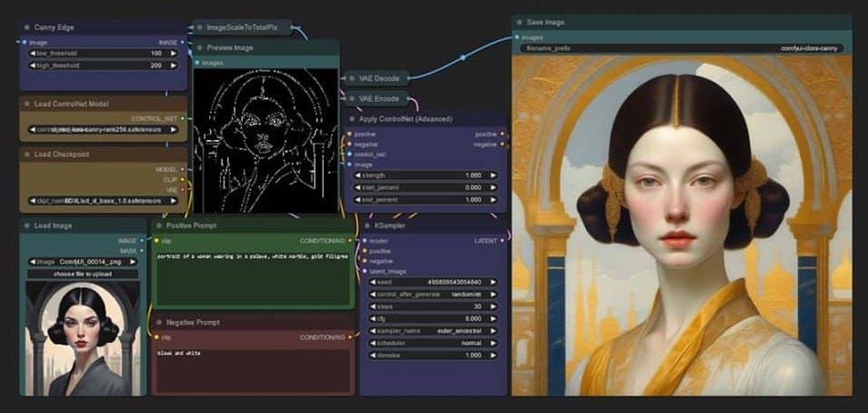Viewport: 868px width, 413px height.
Task: Collapse the Load Checkpoint node title dot
Action: point(27,154)
